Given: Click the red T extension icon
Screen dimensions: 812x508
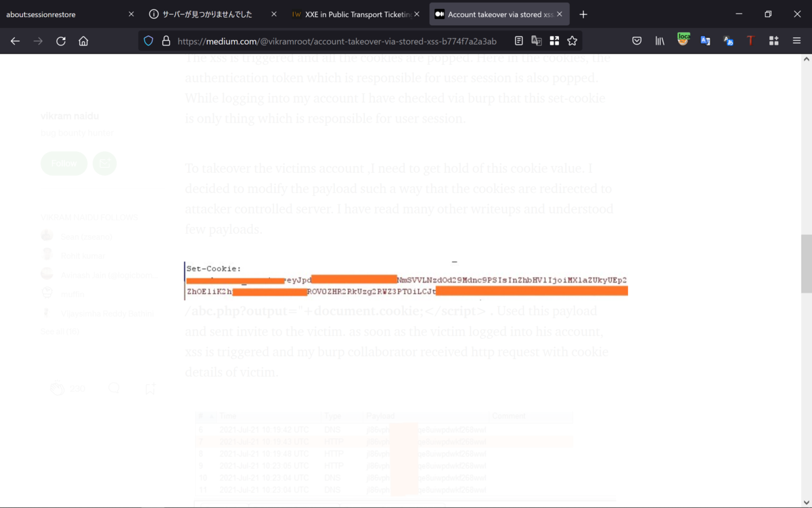Looking at the screenshot, I should click(750, 41).
